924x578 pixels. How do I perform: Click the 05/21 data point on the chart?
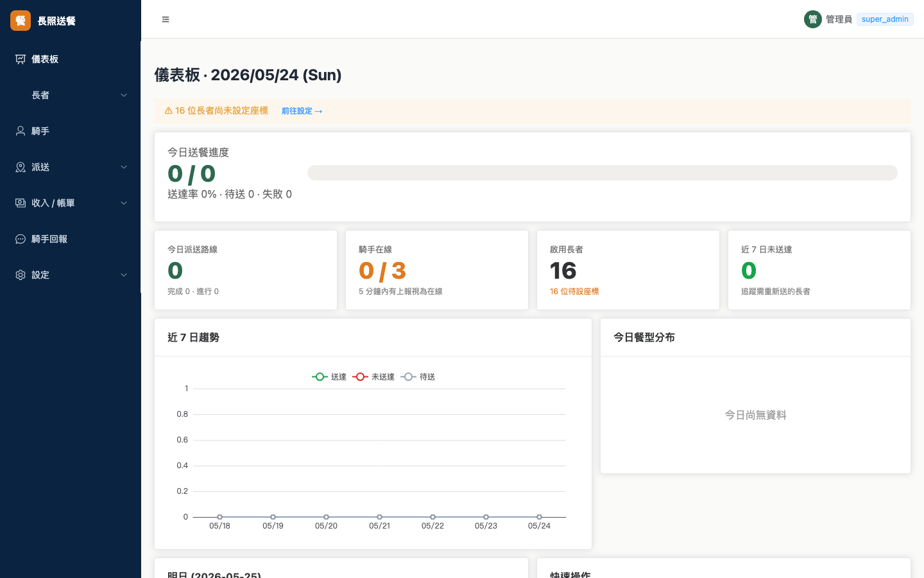379,517
